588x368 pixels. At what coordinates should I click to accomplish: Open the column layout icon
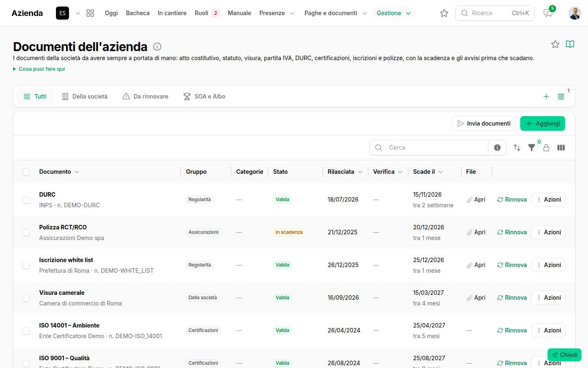(x=561, y=148)
